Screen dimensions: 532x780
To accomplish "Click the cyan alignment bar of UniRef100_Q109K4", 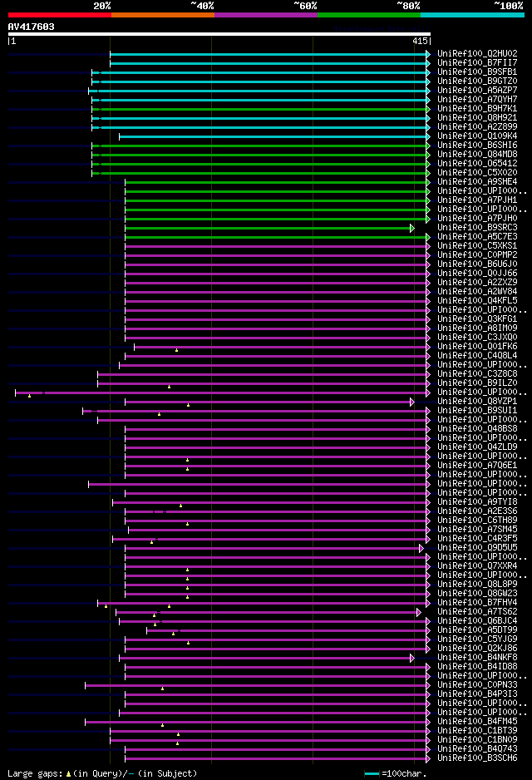I will pos(273,136).
